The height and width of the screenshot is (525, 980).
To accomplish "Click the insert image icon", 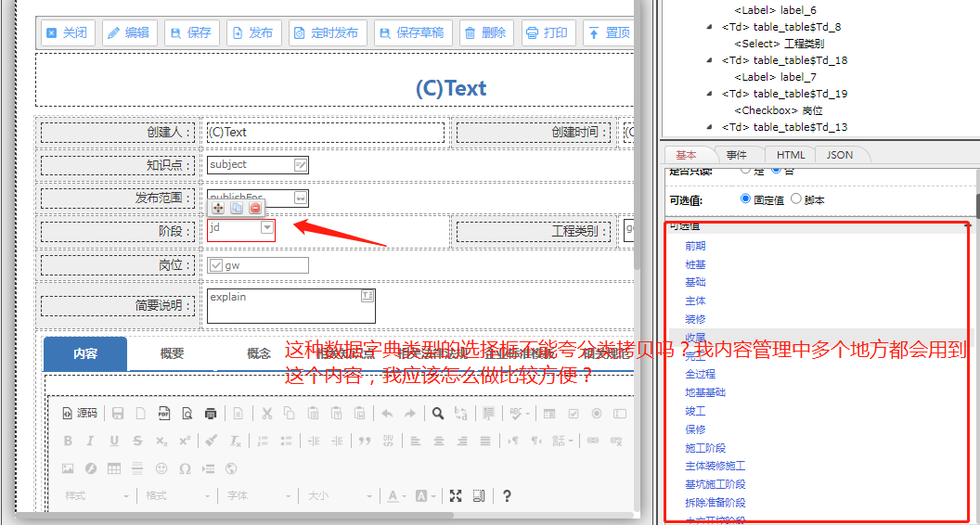I will click(68, 468).
